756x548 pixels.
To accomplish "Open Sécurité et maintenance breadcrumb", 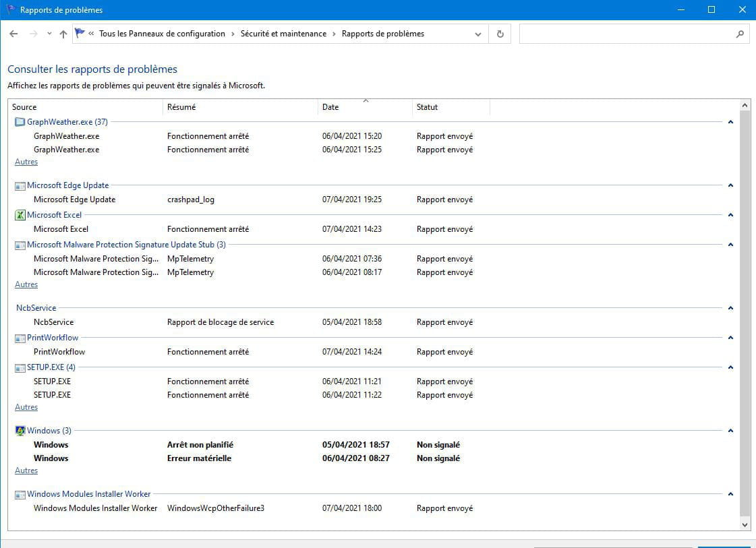I will pyautogui.click(x=283, y=34).
